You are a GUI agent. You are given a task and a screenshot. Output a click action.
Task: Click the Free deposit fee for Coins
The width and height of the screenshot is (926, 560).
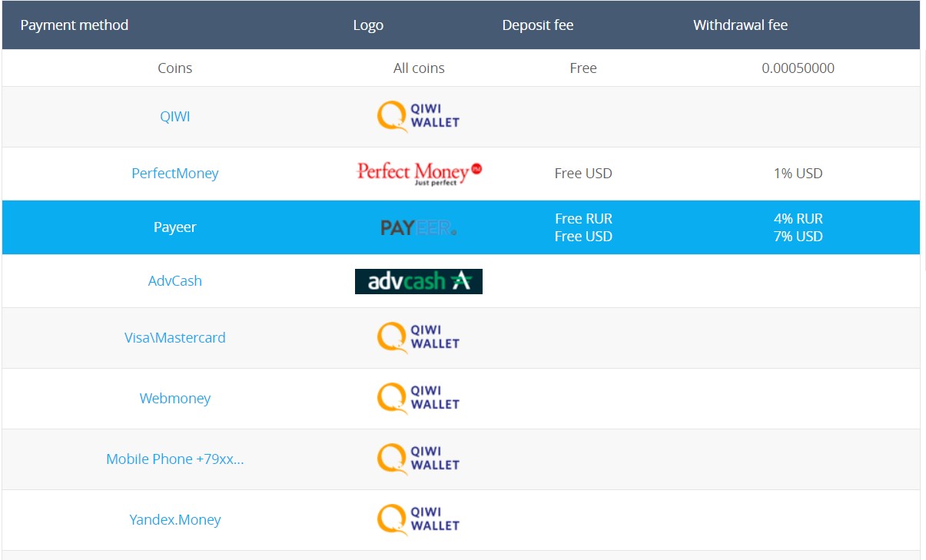[x=583, y=68]
